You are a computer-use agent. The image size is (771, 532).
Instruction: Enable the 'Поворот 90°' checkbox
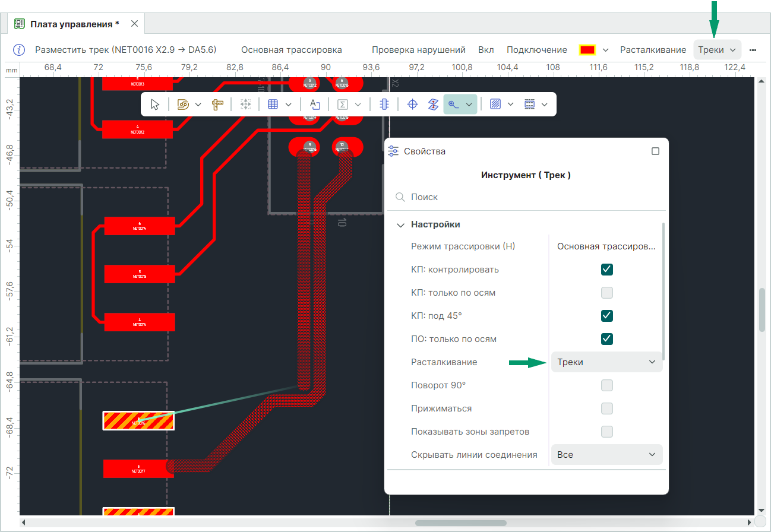click(606, 386)
